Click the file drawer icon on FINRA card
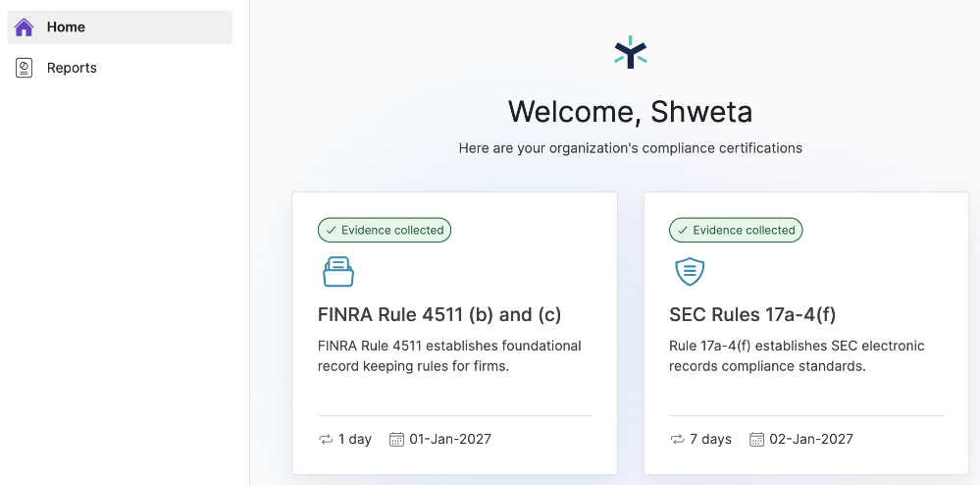 click(338, 272)
